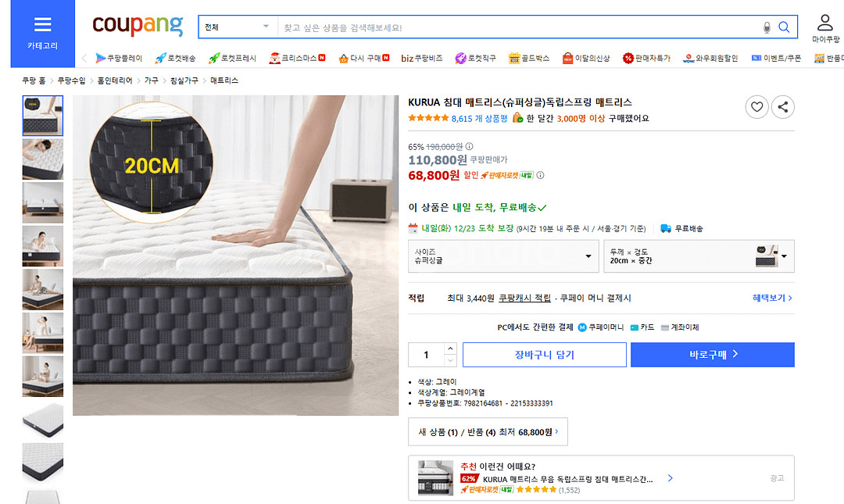This screenshot has height=504, width=844.
Task: Click the search magnifier icon
Action: (784, 27)
